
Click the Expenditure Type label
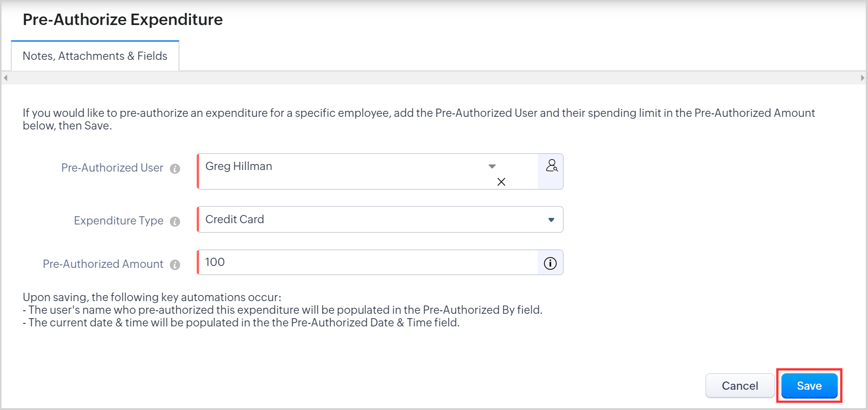(x=118, y=221)
